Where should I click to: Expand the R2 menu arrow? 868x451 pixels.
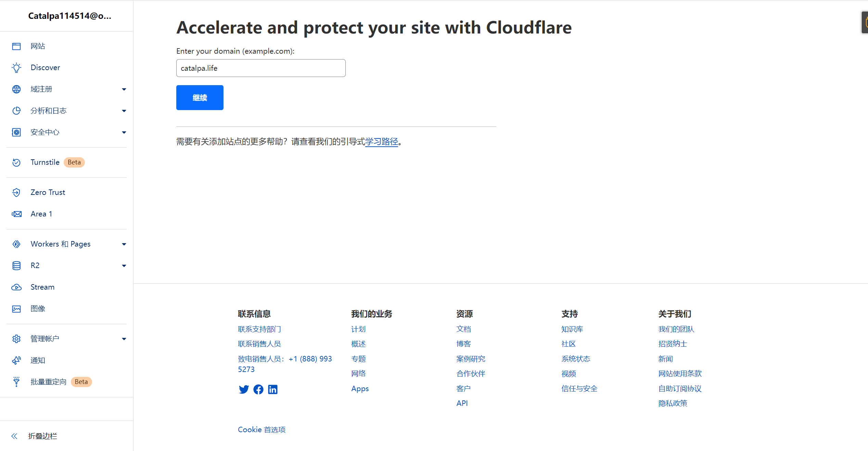[124, 266]
